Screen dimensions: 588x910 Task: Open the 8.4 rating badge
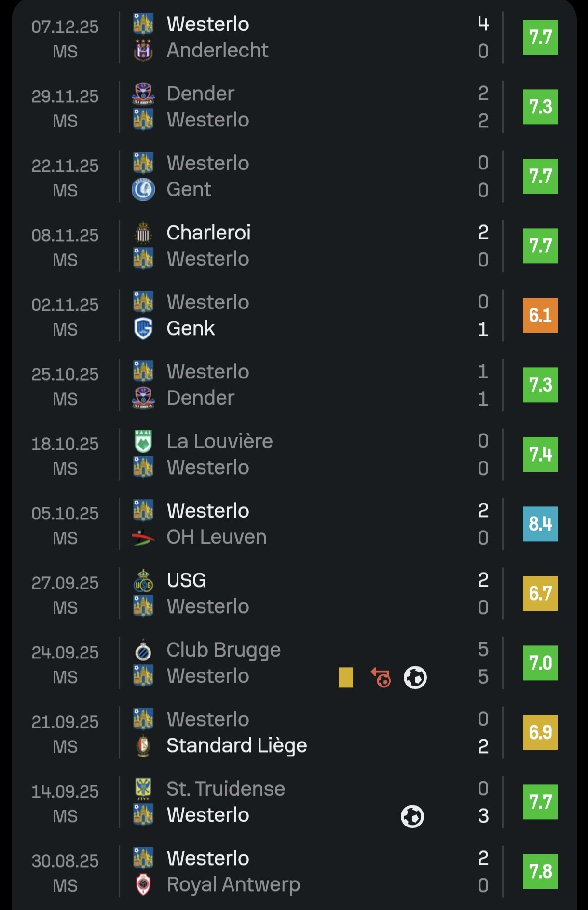click(540, 524)
